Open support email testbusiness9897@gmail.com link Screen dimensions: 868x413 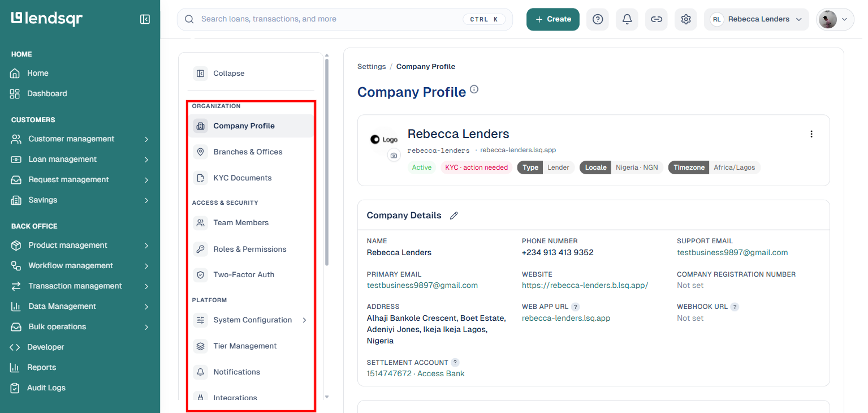pos(732,252)
